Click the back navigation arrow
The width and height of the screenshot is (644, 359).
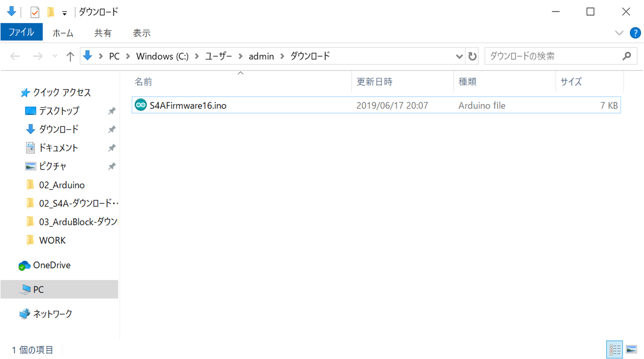pyautogui.click(x=15, y=56)
